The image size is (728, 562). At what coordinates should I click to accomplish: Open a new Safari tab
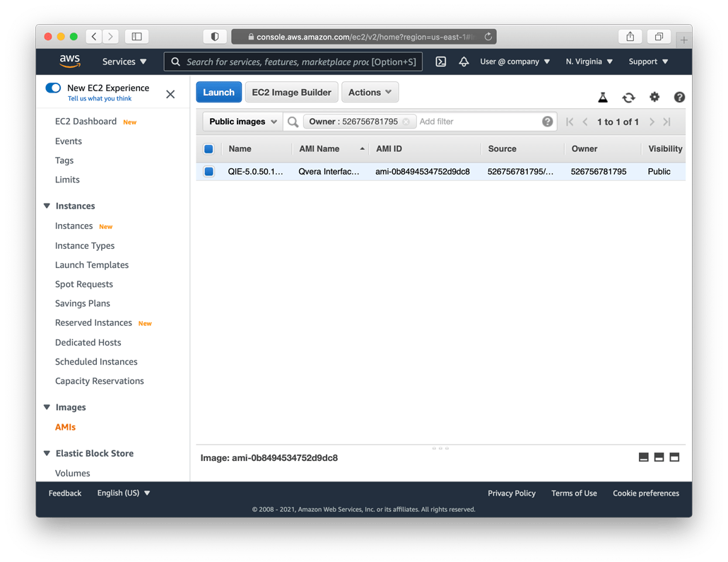click(683, 40)
